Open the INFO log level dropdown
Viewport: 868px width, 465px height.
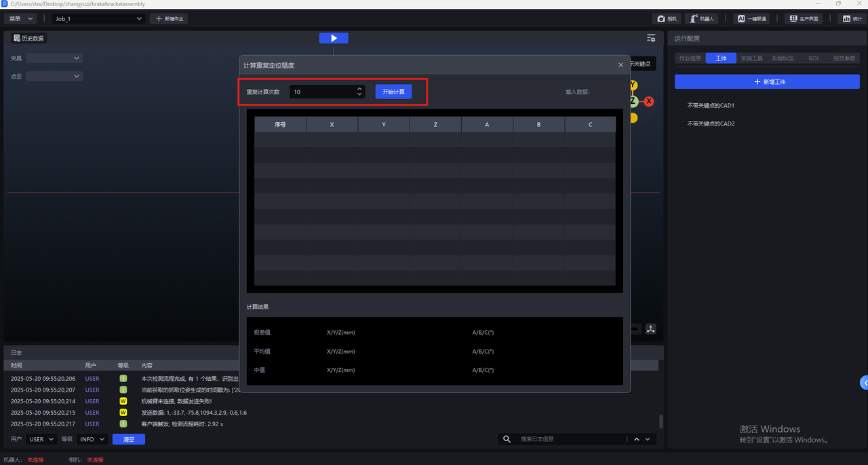[x=92, y=439]
